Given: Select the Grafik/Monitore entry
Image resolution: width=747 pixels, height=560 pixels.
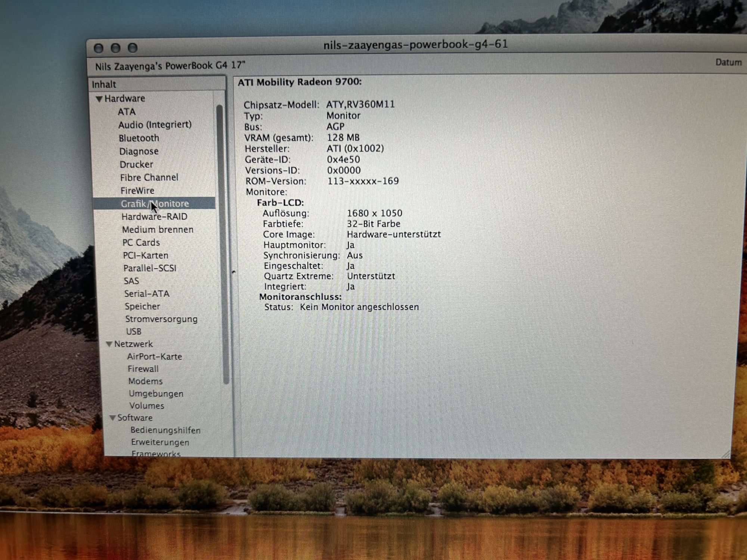Looking at the screenshot, I should 155,204.
